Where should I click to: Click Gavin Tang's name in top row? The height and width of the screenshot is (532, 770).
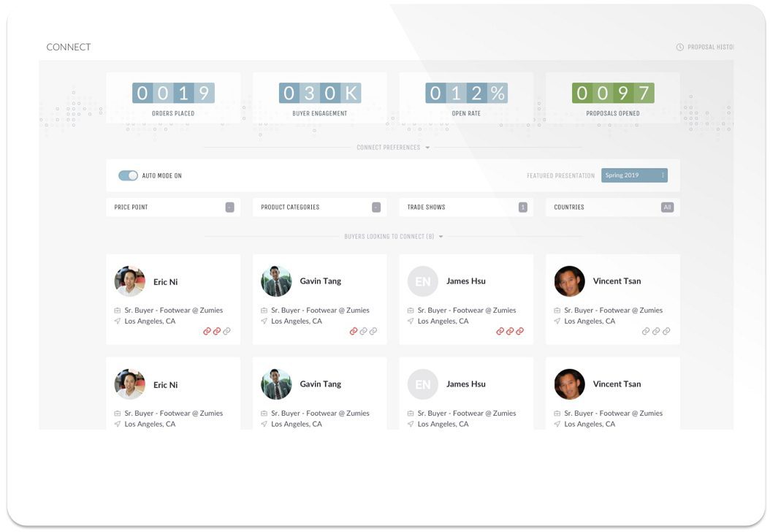320,281
